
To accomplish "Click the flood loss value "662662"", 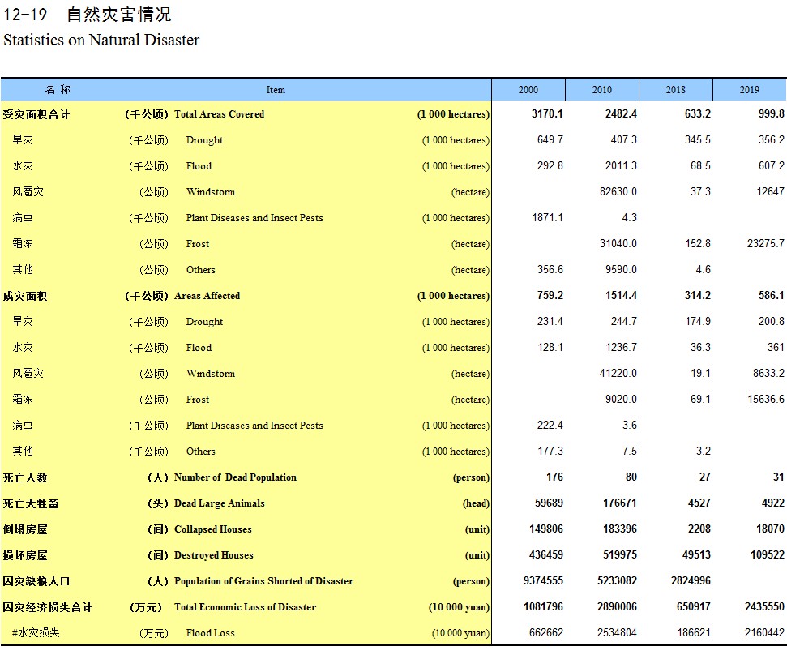I will (546, 633).
